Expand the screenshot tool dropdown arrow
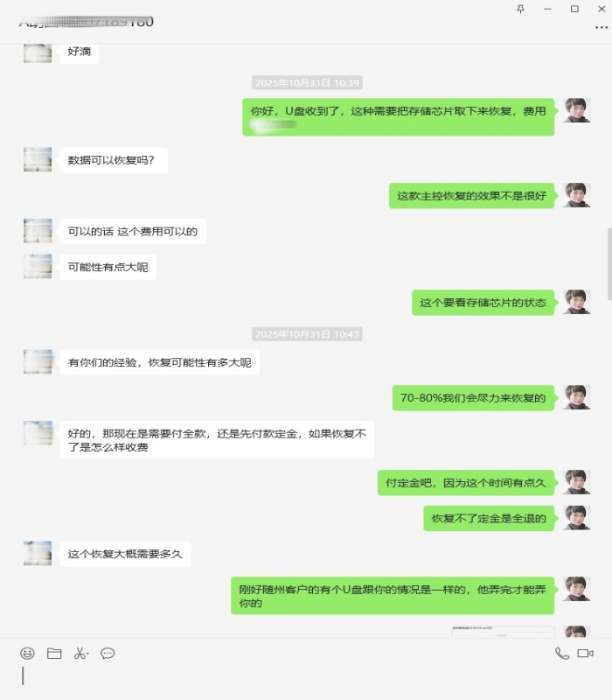612x700 pixels. pyautogui.click(x=88, y=654)
